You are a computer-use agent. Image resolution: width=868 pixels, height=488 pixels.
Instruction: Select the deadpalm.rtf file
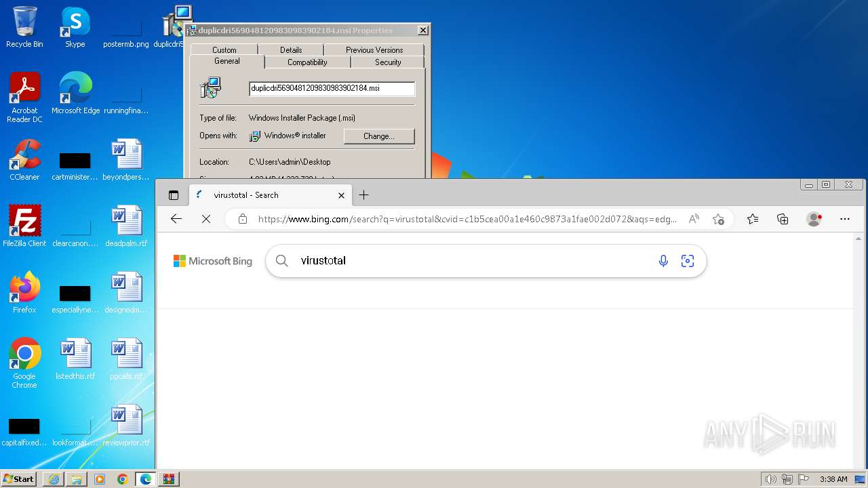[x=126, y=226]
